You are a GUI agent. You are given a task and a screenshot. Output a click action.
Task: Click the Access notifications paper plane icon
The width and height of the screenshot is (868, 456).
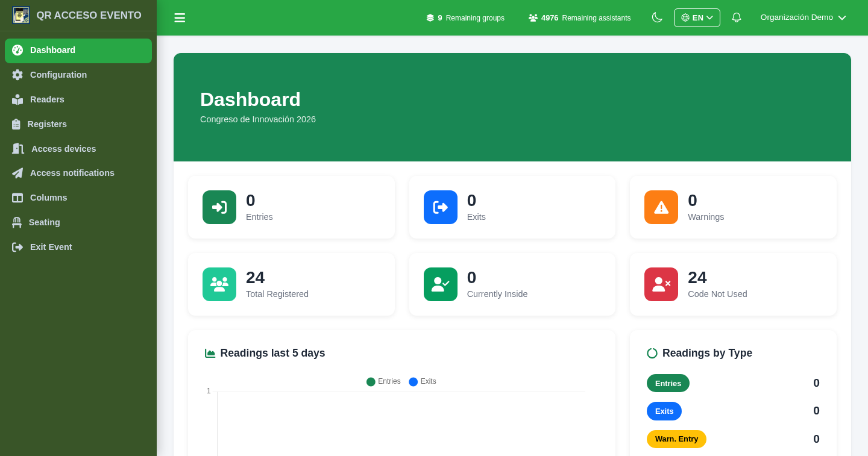point(17,173)
